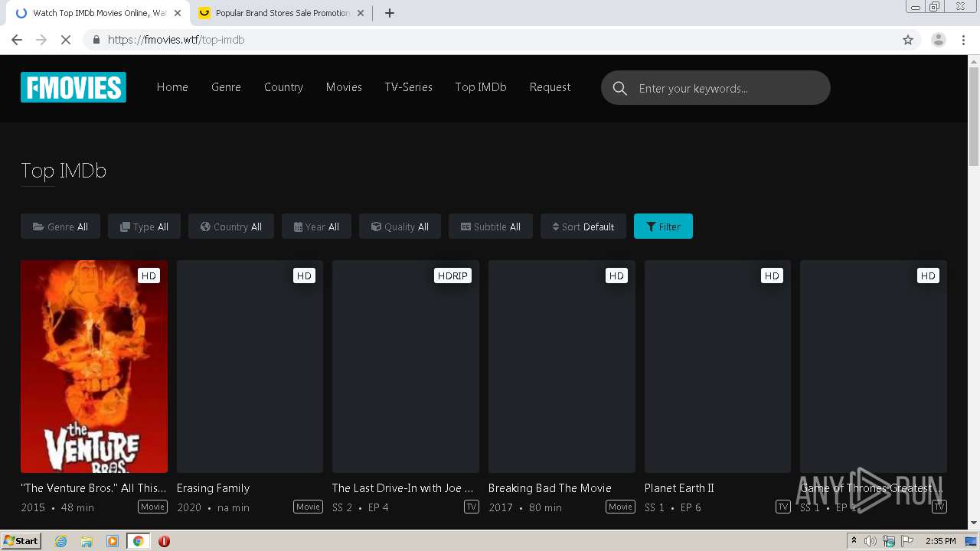The width and height of the screenshot is (980, 551).
Task: Show hidden tray icons arrow
Action: coord(854,540)
